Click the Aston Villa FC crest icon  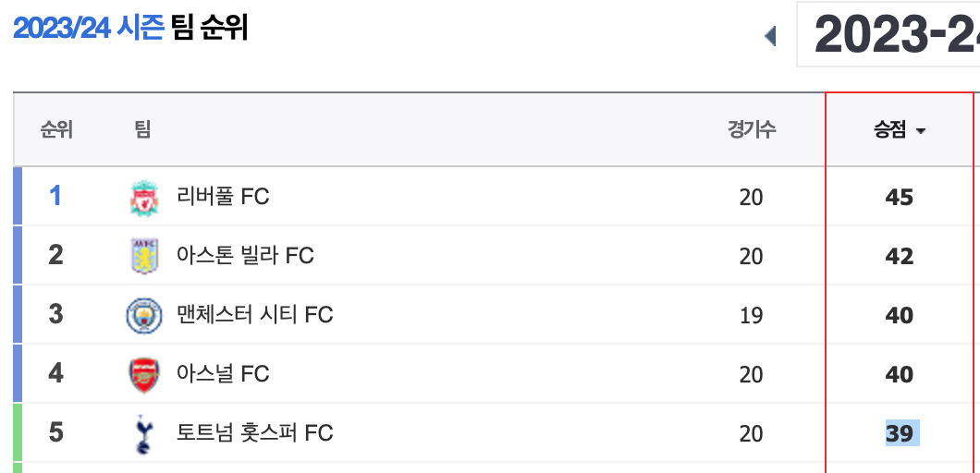(x=144, y=256)
